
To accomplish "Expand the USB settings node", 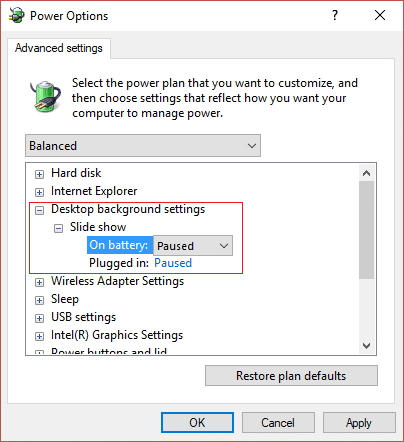I will click(39, 318).
